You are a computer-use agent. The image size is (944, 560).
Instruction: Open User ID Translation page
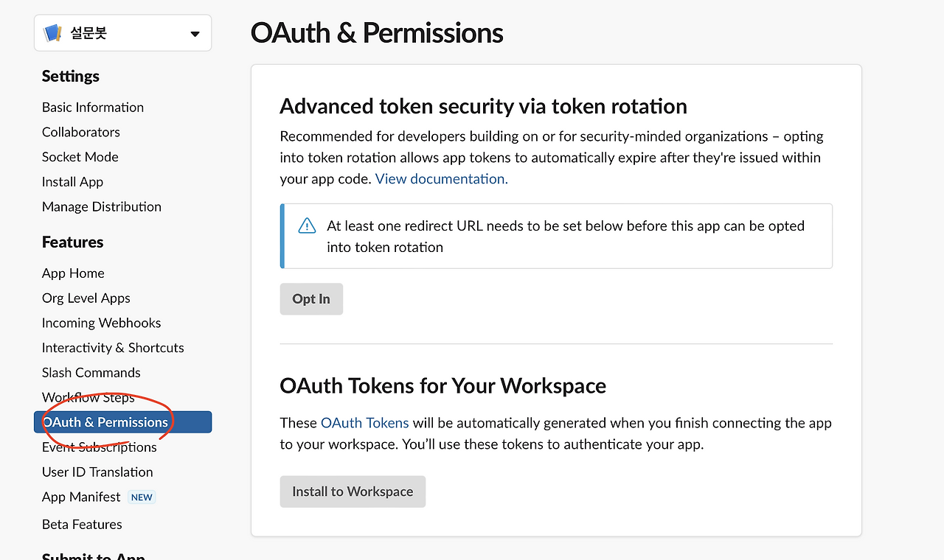tap(97, 472)
